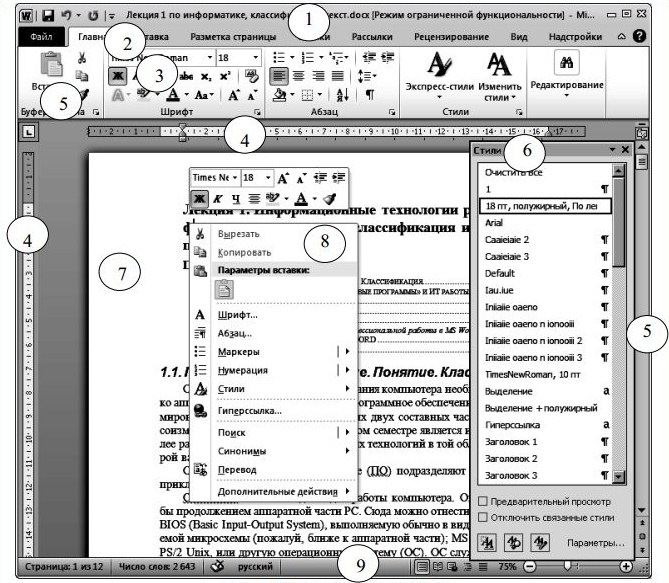Toggle strikethrough abc button in ribbon

(186, 76)
